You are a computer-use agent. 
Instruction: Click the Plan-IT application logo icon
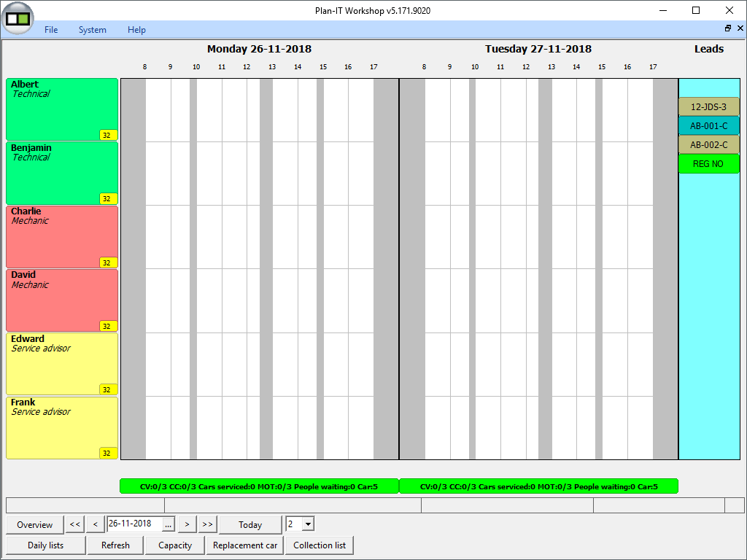(19, 18)
